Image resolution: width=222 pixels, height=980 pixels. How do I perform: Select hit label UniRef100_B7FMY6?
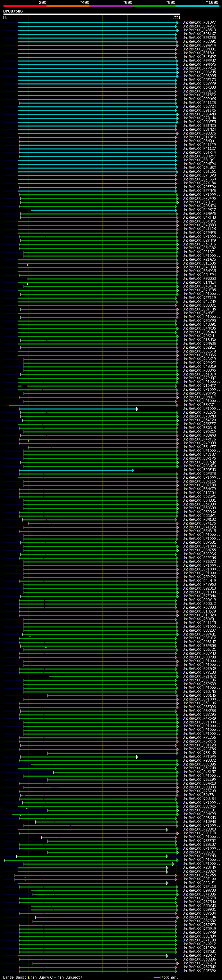coord(199,191)
